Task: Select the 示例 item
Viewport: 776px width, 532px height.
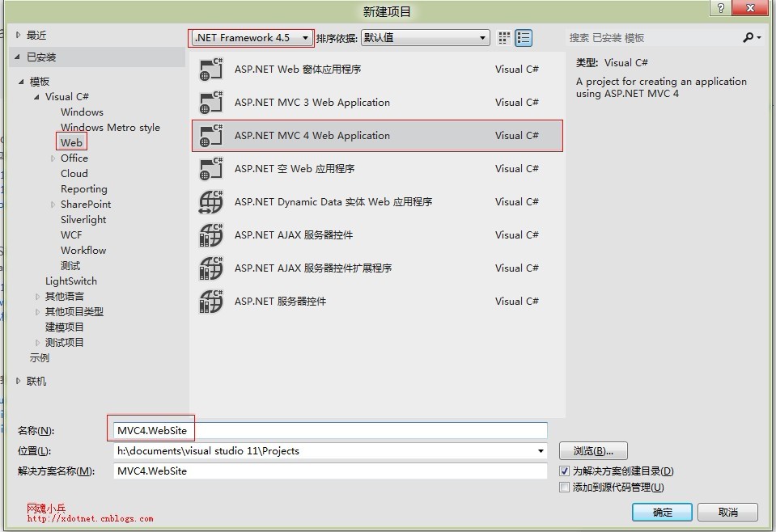Action: 40,358
